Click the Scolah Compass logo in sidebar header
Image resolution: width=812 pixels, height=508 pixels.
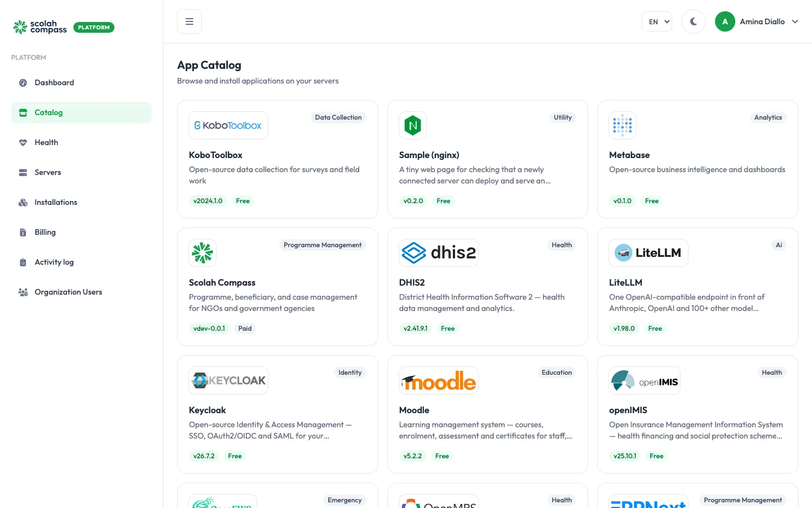coord(40,27)
